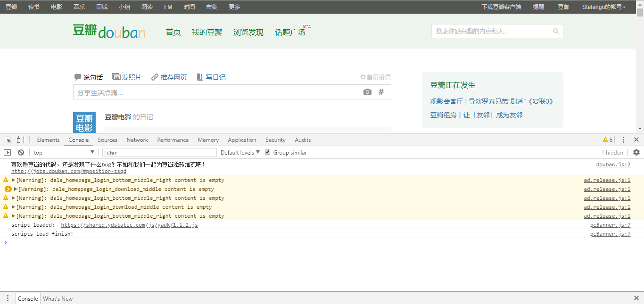Viewport: 644px width, 304px height.
Task: Click the Douban logo
Action: click(109, 31)
